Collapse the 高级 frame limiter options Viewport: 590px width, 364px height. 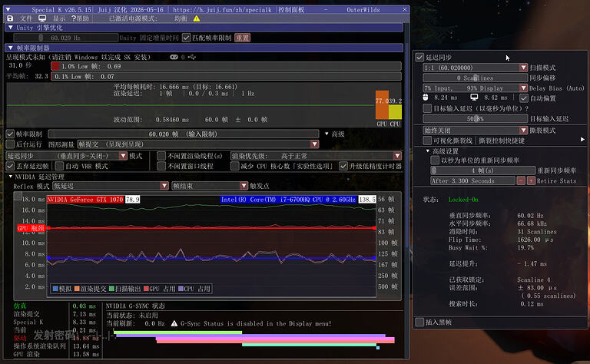326,134
